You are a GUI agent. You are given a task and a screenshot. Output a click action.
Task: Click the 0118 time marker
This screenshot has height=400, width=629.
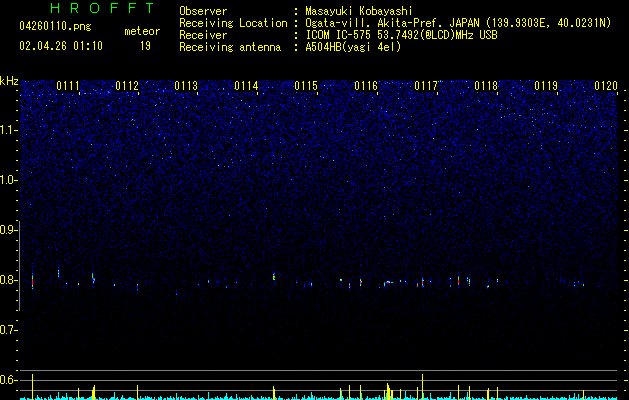[x=486, y=86]
